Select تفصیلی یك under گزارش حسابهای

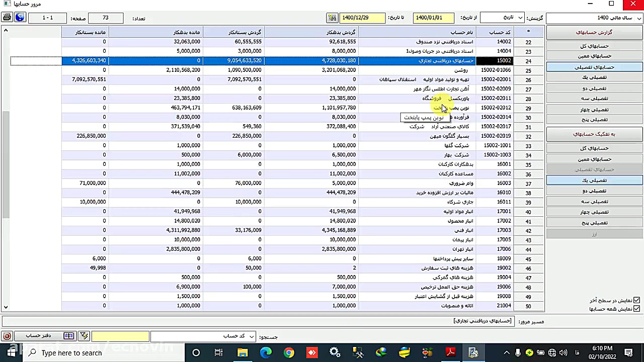tap(594, 77)
